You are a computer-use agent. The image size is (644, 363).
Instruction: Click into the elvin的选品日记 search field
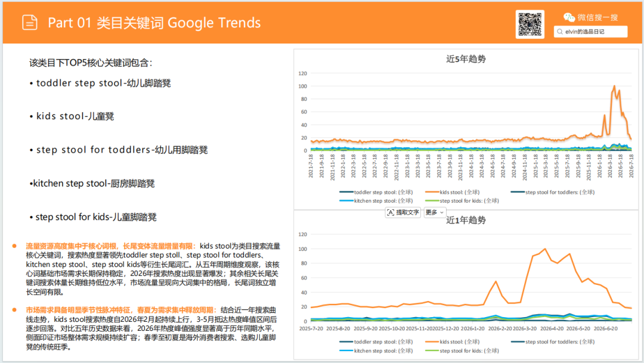click(x=590, y=32)
